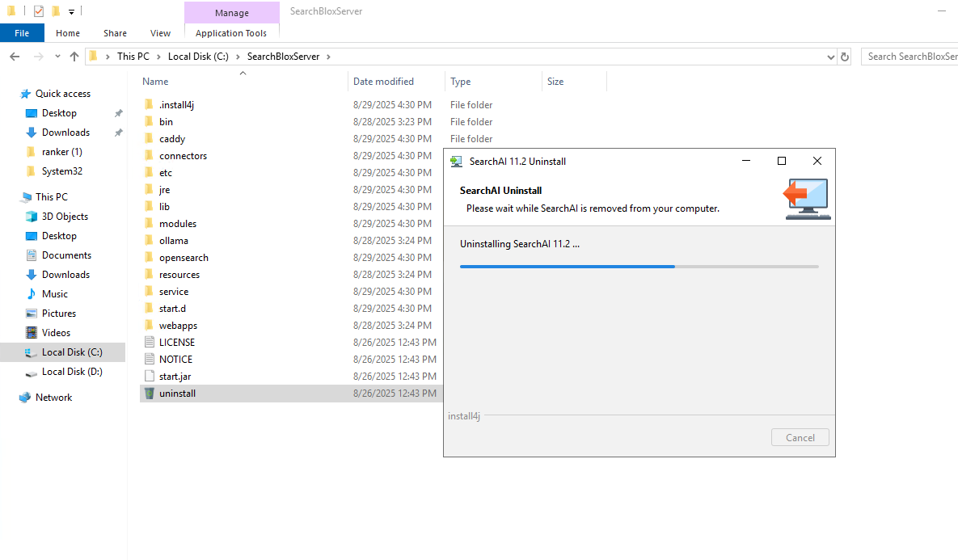
Task: Click the Quick access star icon
Action: [25, 94]
